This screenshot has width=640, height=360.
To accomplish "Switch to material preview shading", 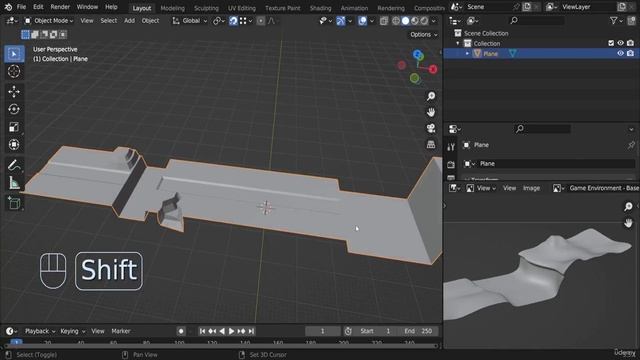I will pos(415,21).
